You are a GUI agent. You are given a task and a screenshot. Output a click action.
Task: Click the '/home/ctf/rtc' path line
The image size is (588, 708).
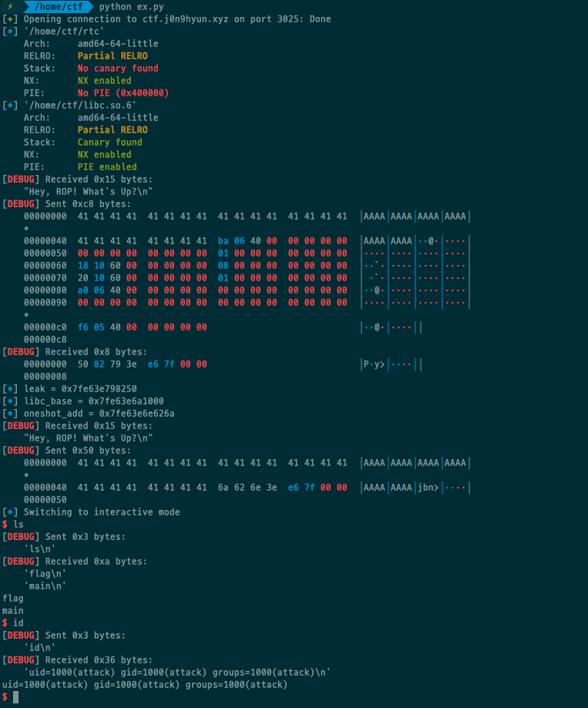point(53,31)
